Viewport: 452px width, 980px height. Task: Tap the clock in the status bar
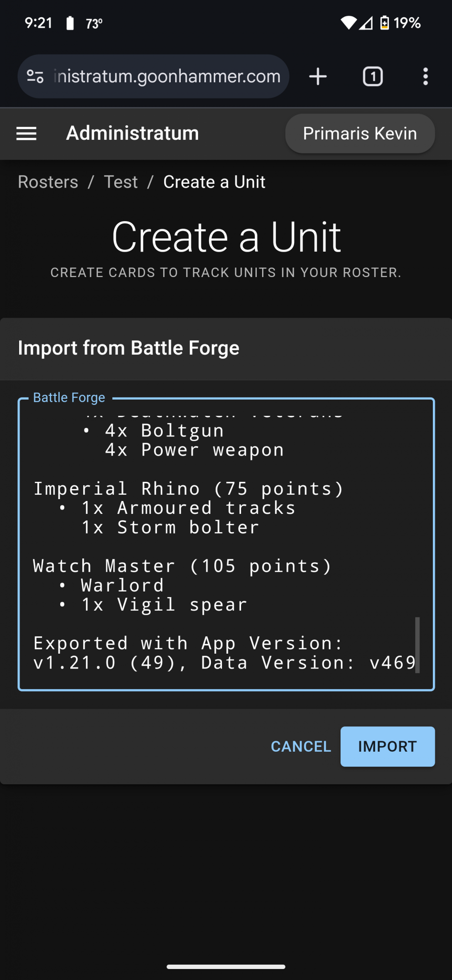pos(38,22)
